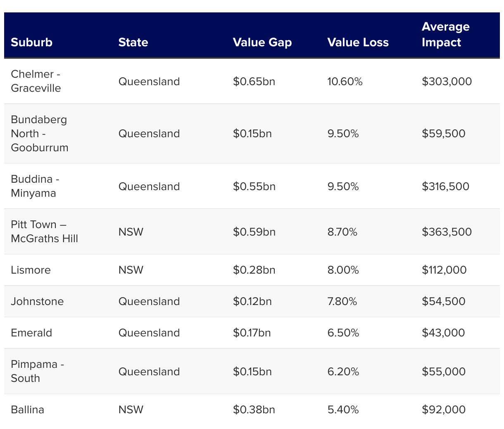Image resolution: width=504 pixels, height=429 pixels.
Task: Select the $0.28bn value gap for Lismore
Action: pyautogui.click(x=254, y=270)
